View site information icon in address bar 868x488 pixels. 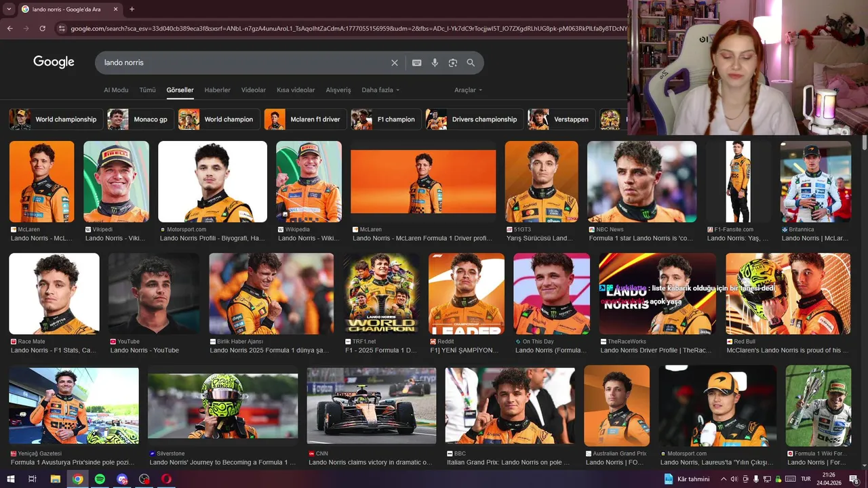(62, 28)
